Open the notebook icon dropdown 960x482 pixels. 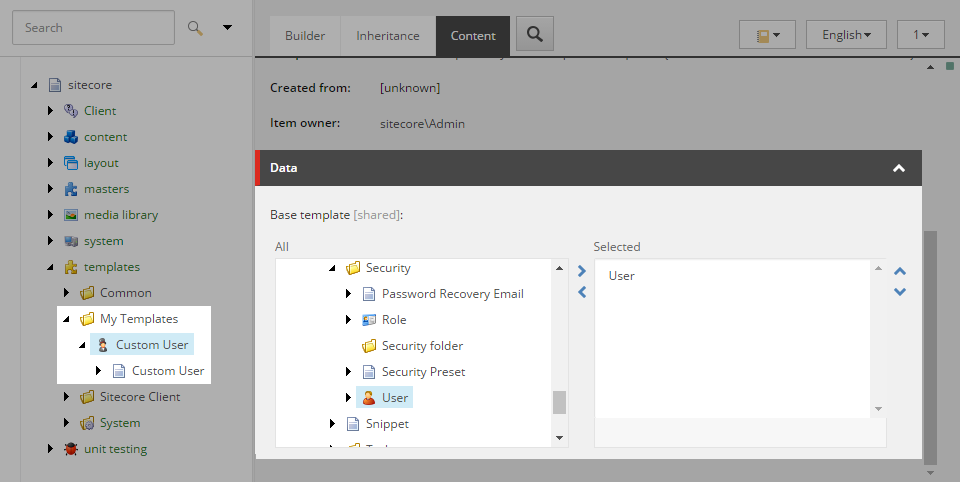click(x=767, y=34)
